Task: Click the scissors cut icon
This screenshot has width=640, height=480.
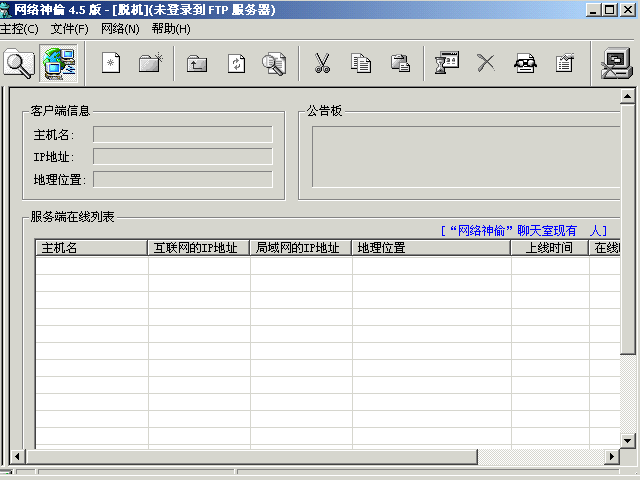Action: pos(322,64)
